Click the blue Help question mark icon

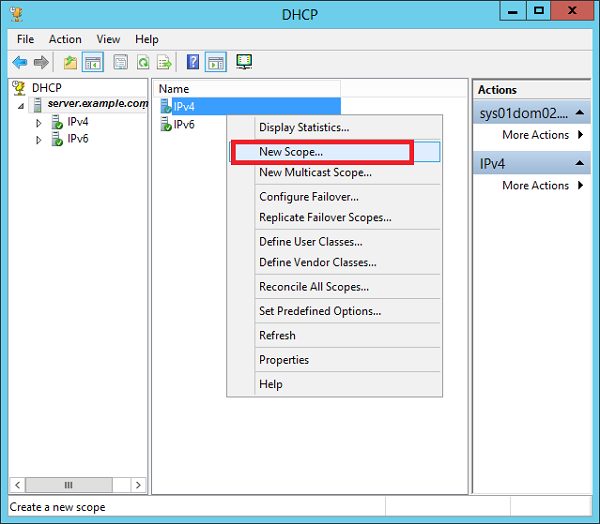[x=193, y=62]
